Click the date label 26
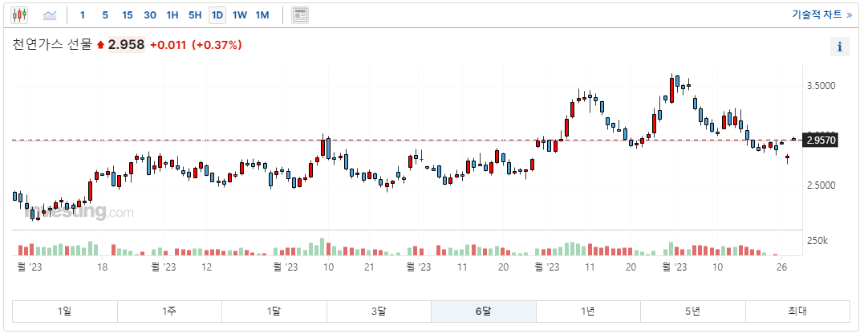 [781, 267]
